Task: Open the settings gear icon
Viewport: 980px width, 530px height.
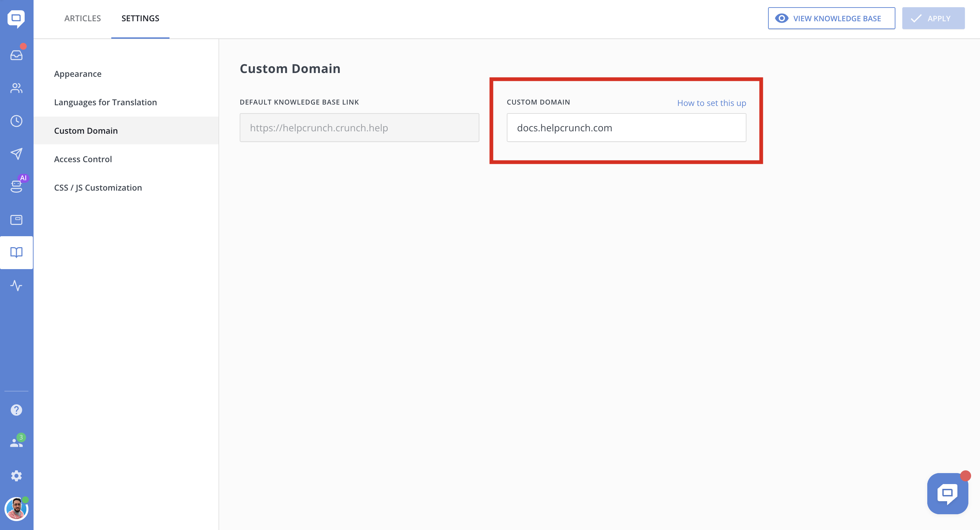Action: 16,475
